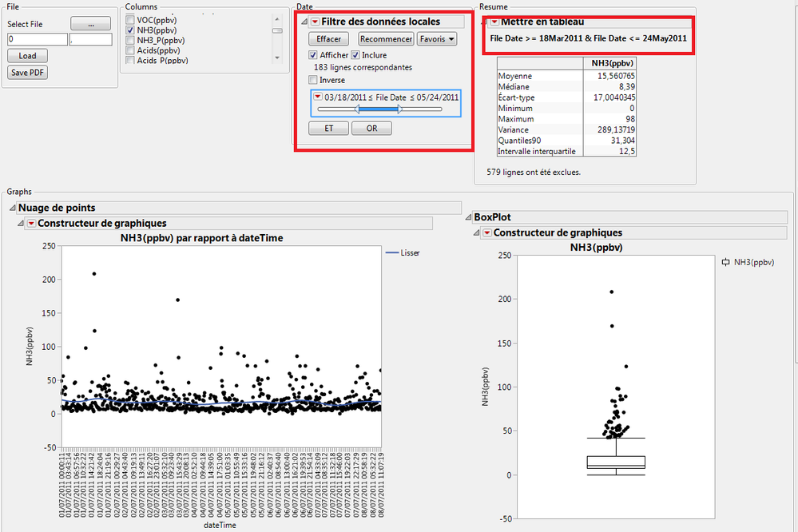Image resolution: width=798 pixels, height=532 pixels.
Task: Click the second file input field with comma
Action: pos(90,39)
